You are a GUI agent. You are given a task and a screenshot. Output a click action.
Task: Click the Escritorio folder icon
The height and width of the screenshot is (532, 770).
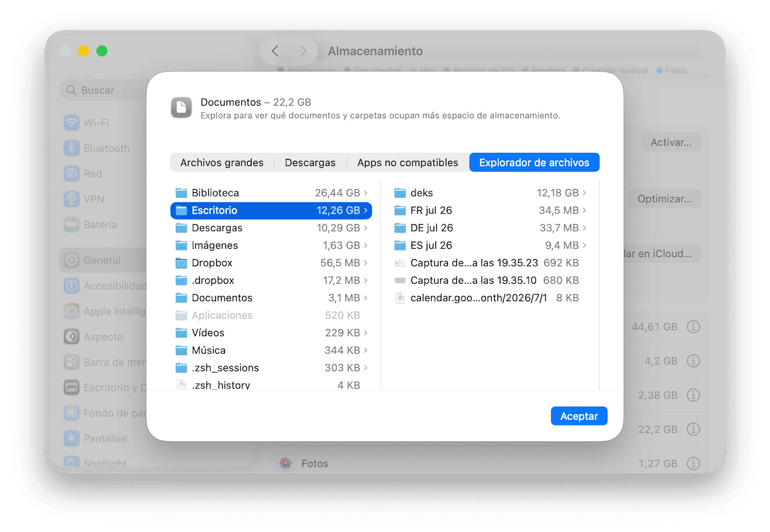pyautogui.click(x=182, y=210)
